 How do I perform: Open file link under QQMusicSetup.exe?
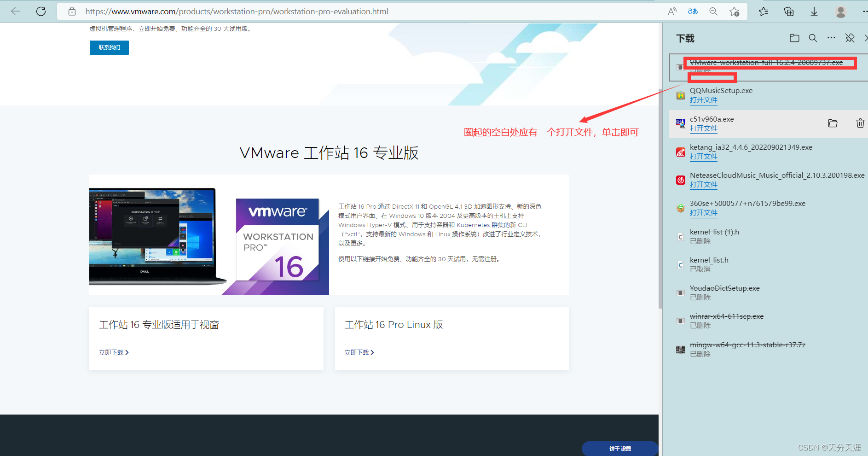pyautogui.click(x=703, y=100)
